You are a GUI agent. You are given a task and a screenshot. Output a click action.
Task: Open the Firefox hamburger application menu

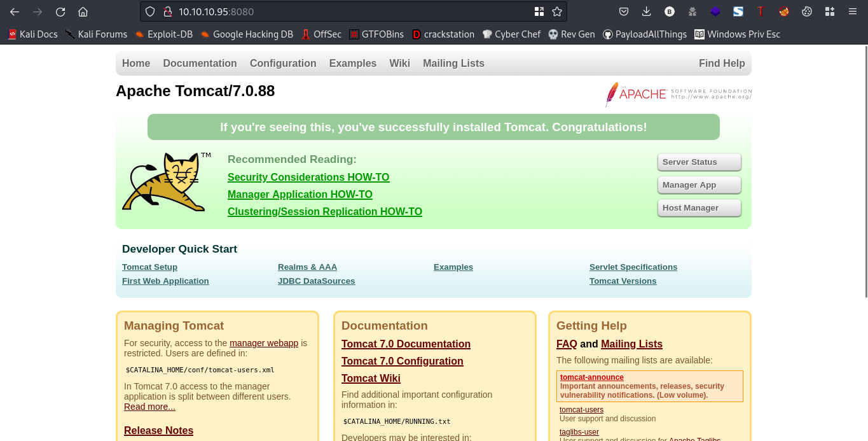pyautogui.click(x=853, y=11)
